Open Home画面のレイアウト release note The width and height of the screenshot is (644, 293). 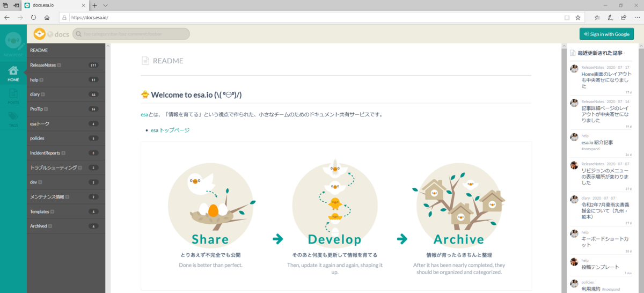click(x=605, y=80)
